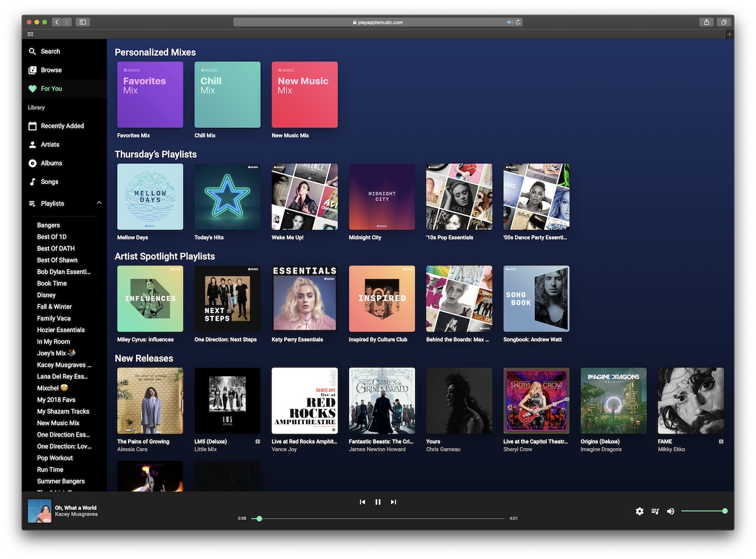Open Miley Cyrus: Influences cover

point(150,299)
